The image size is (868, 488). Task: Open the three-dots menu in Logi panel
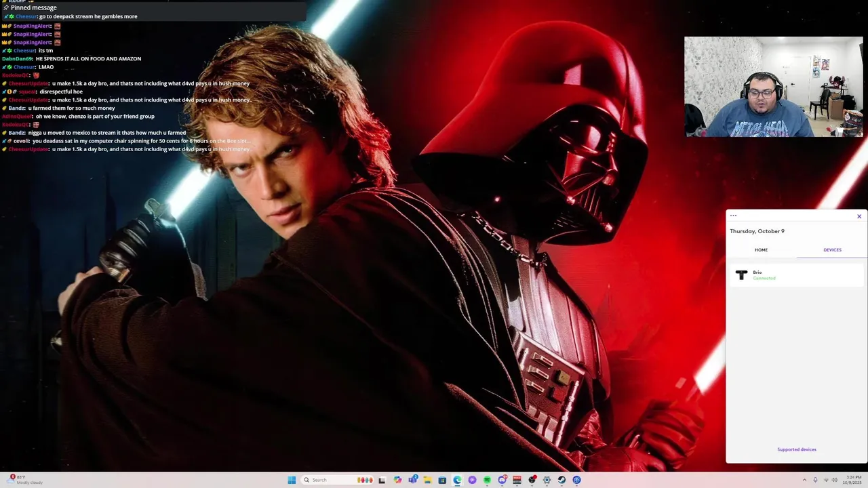[x=733, y=216]
